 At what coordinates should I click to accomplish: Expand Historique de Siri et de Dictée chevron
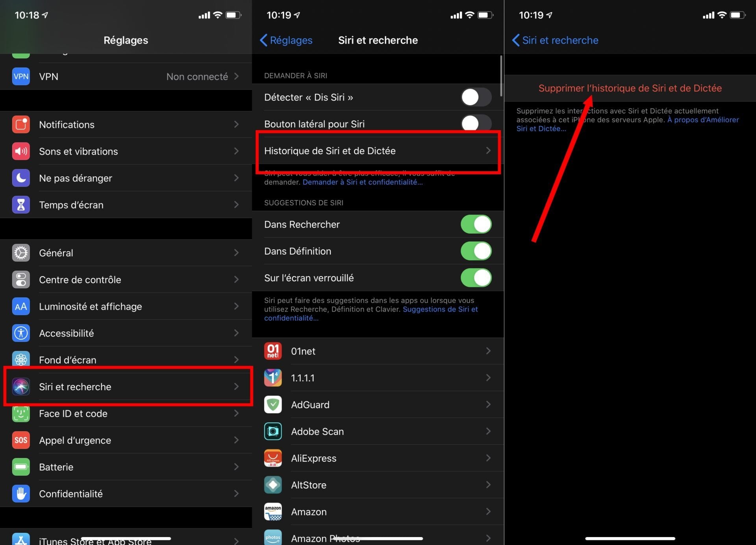click(488, 151)
